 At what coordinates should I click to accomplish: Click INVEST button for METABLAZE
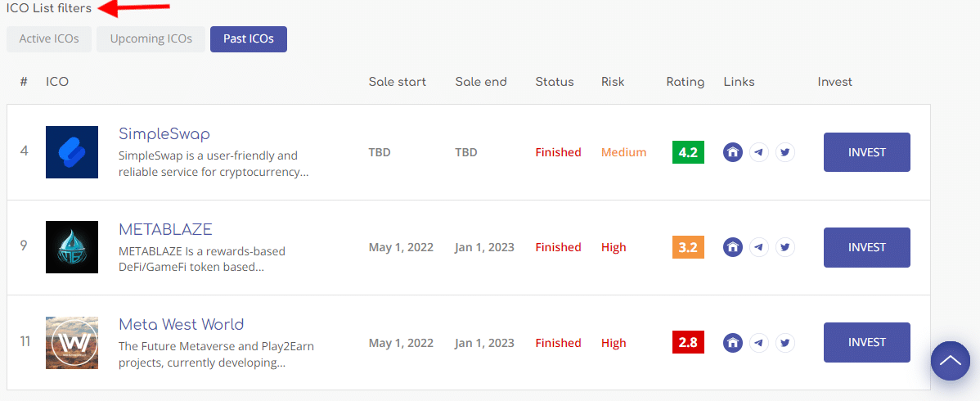866,247
